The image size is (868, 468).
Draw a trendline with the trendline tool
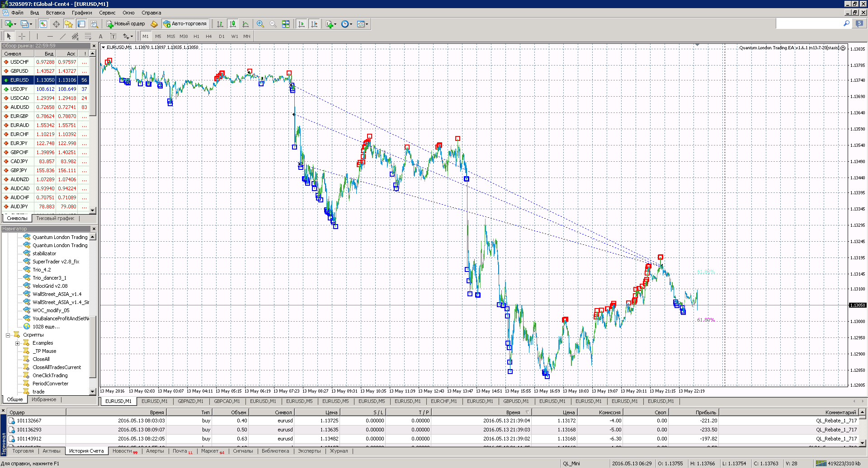(x=63, y=36)
